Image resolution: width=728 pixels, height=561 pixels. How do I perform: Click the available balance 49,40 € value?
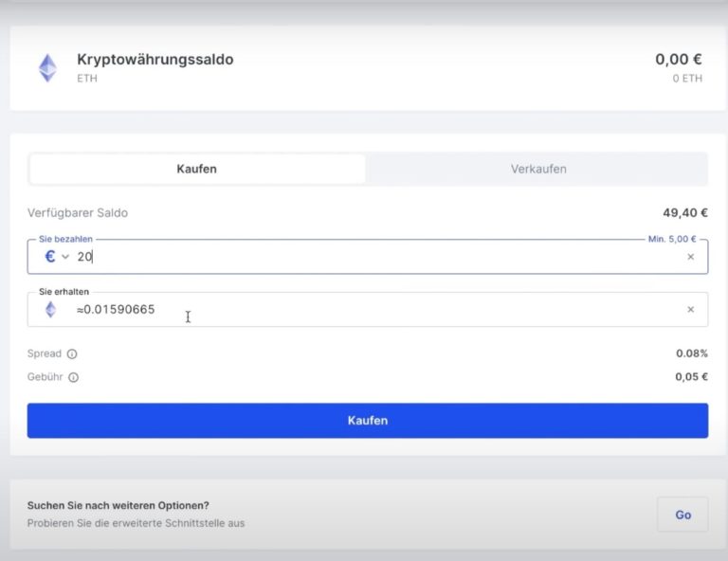(x=684, y=213)
